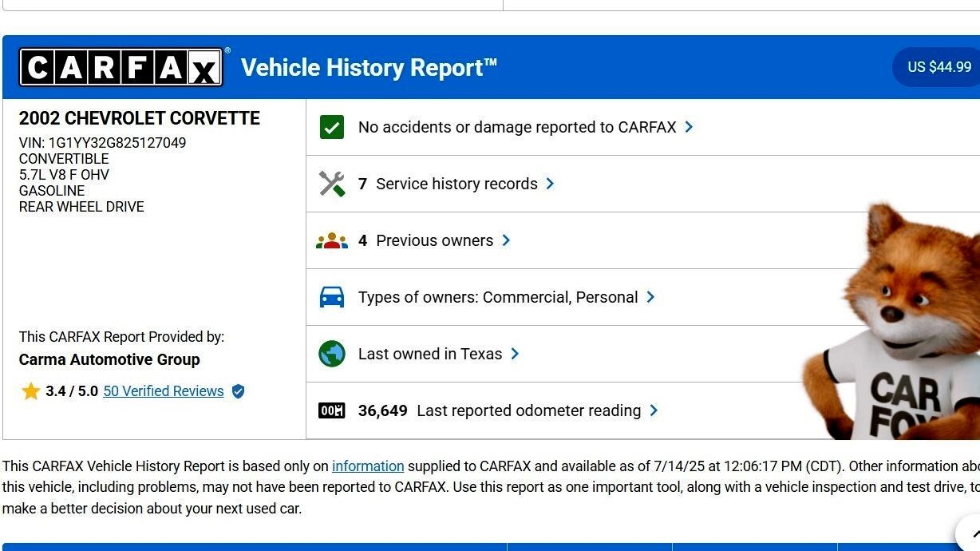
Task: Click the wrench service history icon
Action: coord(332,184)
